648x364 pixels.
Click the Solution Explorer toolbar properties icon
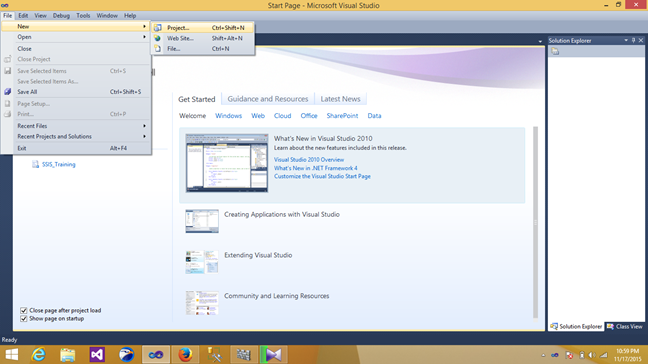pos(555,51)
